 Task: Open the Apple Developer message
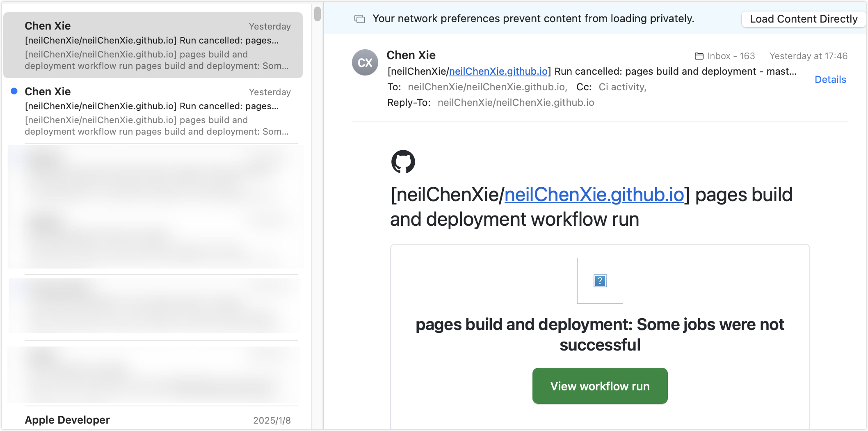(153, 420)
